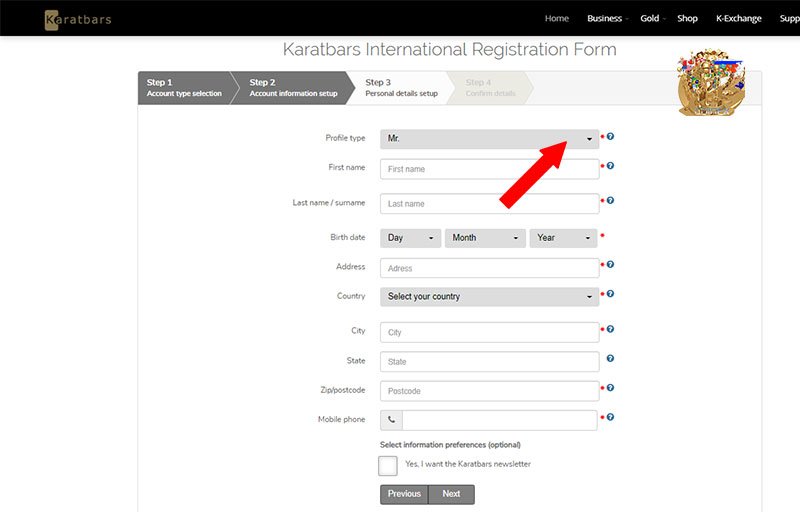Focus the Postcode input field
800x512 pixels.
489,391
